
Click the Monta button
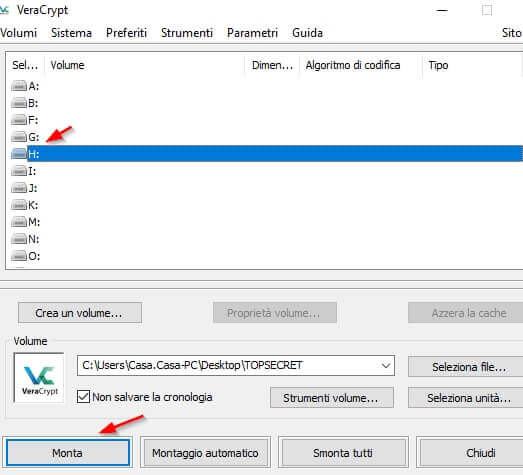(x=68, y=453)
